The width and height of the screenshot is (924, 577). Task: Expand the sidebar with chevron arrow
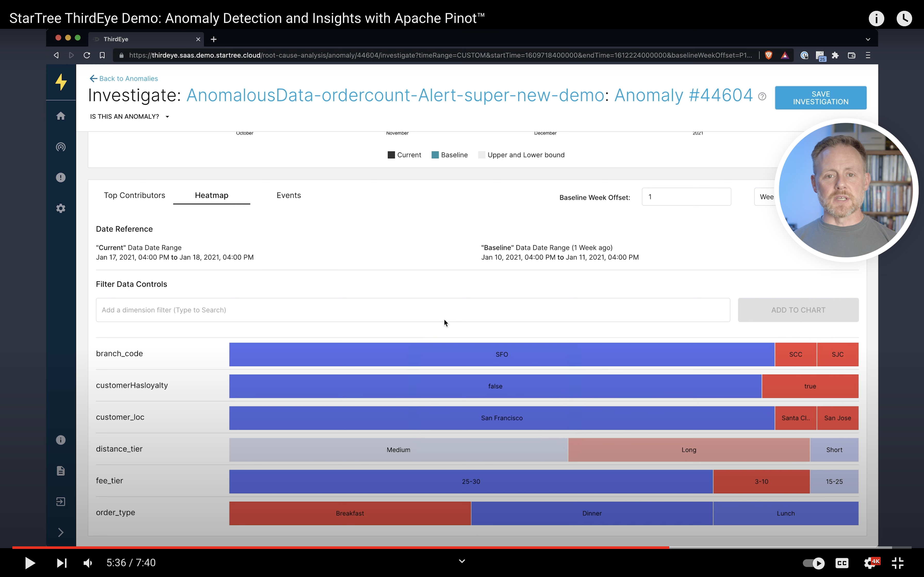click(61, 532)
